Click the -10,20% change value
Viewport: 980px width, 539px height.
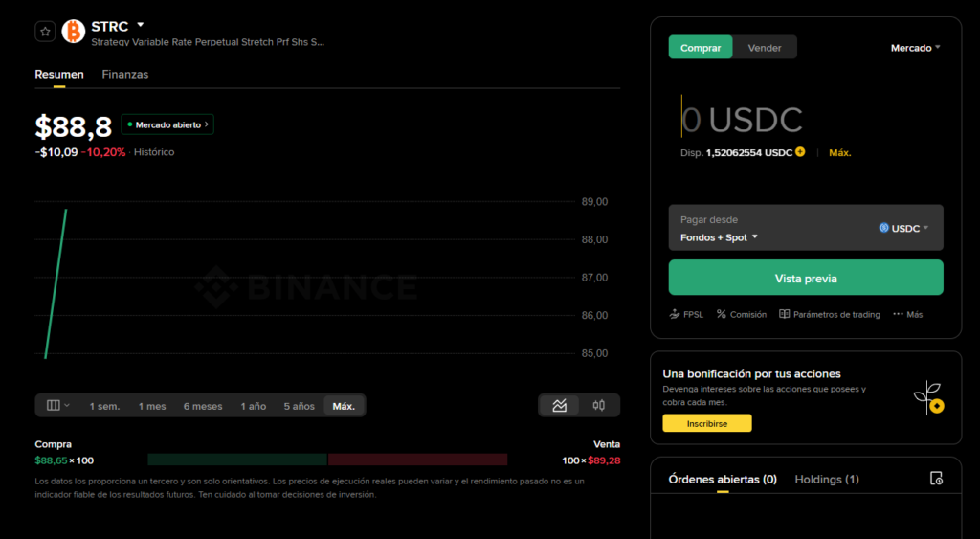click(103, 152)
